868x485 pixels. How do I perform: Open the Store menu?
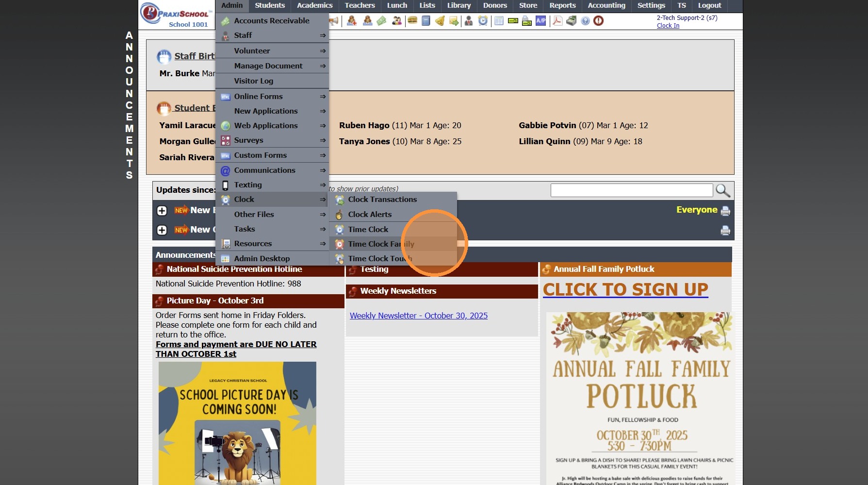tap(528, 5)
